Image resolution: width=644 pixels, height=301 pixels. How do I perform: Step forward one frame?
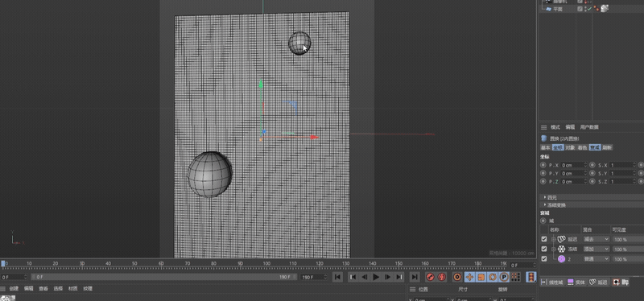tap(387, 277)
